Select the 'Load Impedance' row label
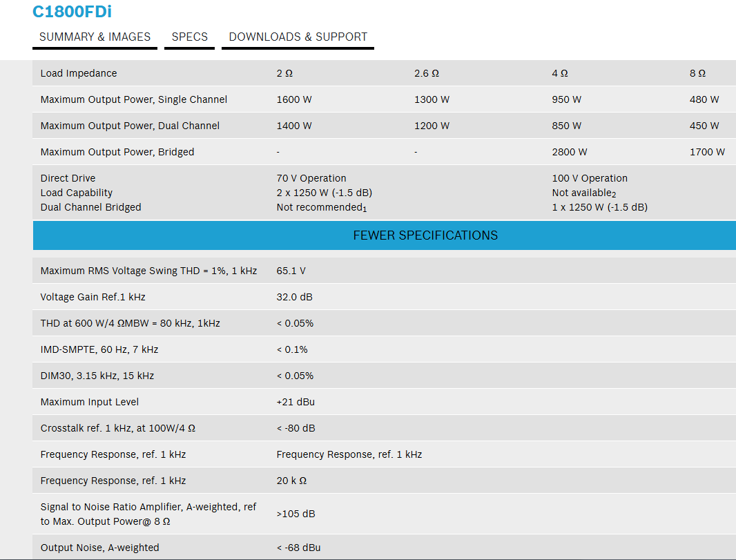This screenshot has width=736, height=560. (x=79, y=73)
